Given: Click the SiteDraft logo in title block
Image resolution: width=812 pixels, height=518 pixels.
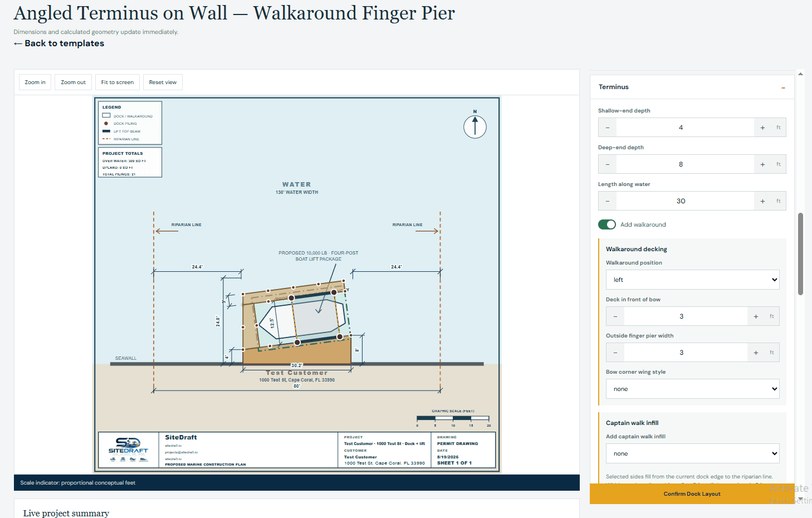Looking at the screenshot, I should coord(128,449).
